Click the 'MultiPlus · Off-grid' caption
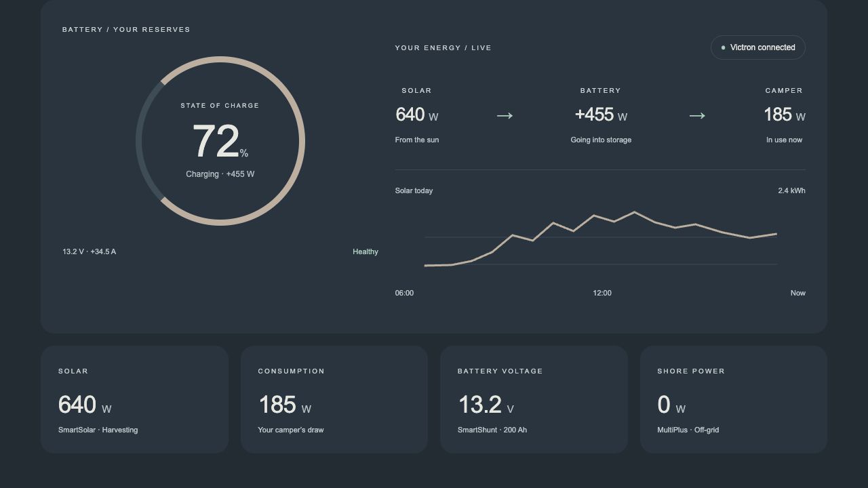 pyautogui.click(x=688, y=430)
